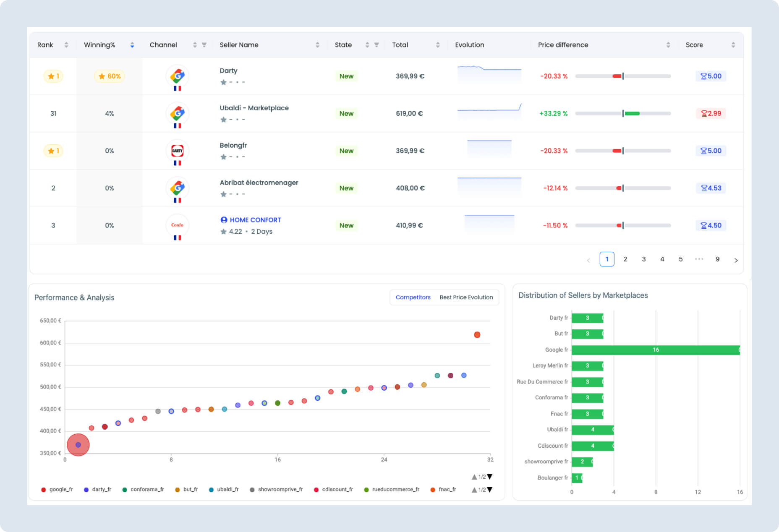
Task: Go to page 4
Action: coord(662,259)
